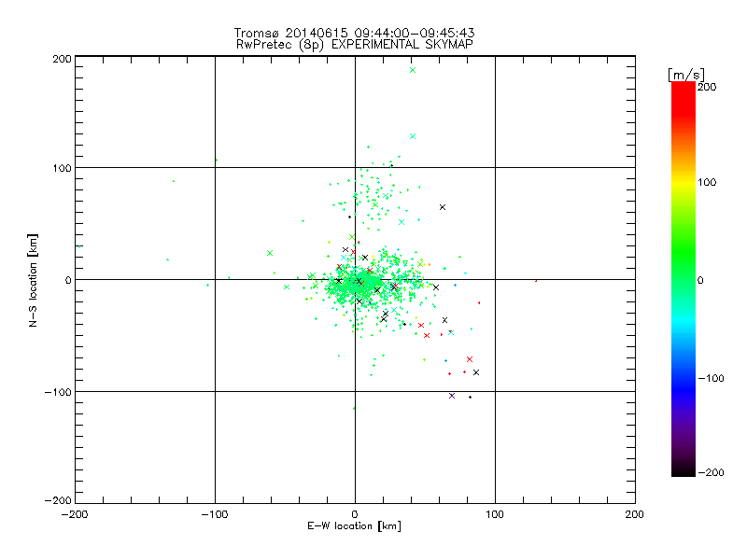Click the x-axis tick label '100'
The height and width of the screenshot is (560, 747).
point(495,514)
